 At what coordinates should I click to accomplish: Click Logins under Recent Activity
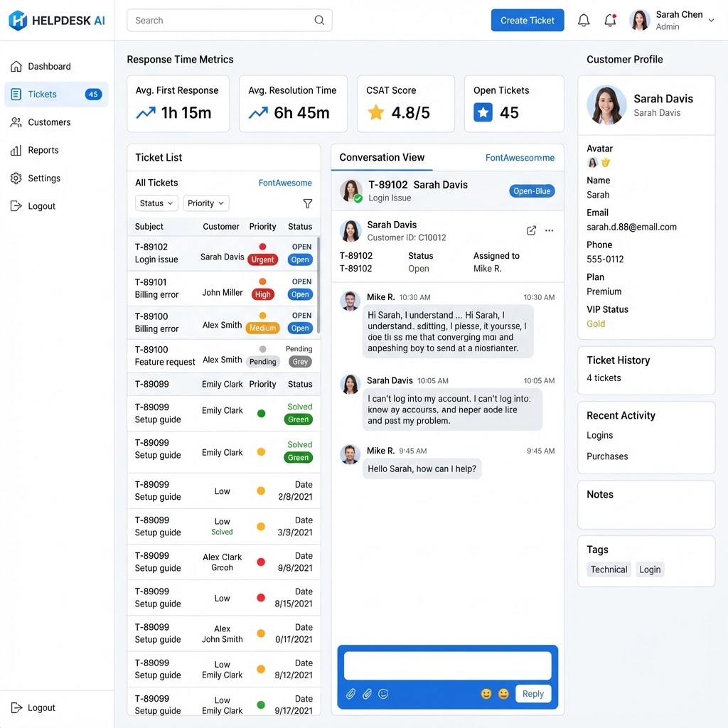pos(599,436)
